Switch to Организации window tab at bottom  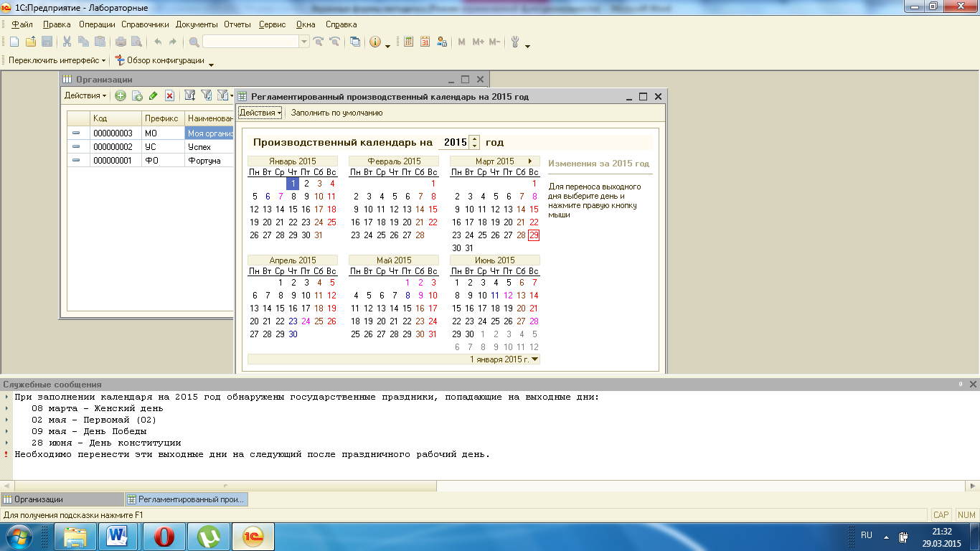pyautogui.click(x=62, y=499)
